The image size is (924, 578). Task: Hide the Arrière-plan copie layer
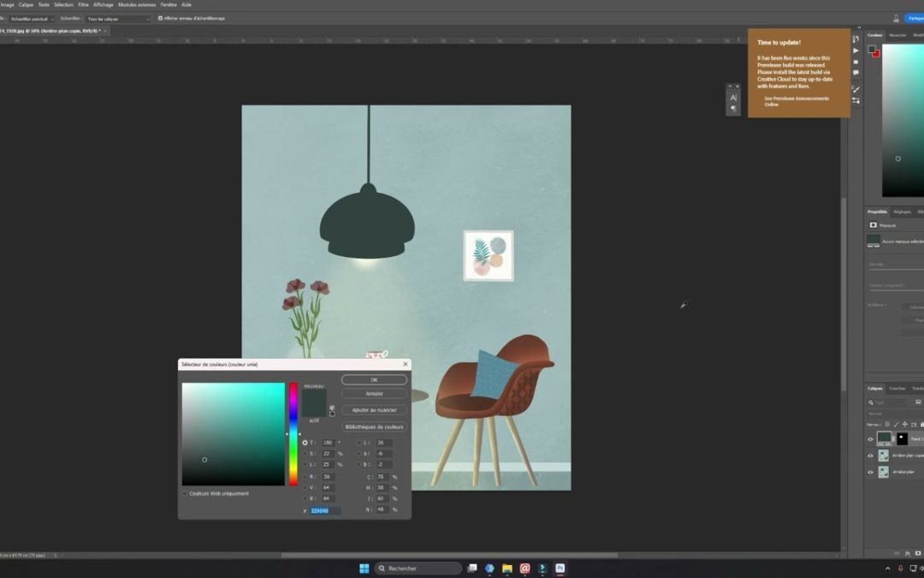[x=870, y=456]
